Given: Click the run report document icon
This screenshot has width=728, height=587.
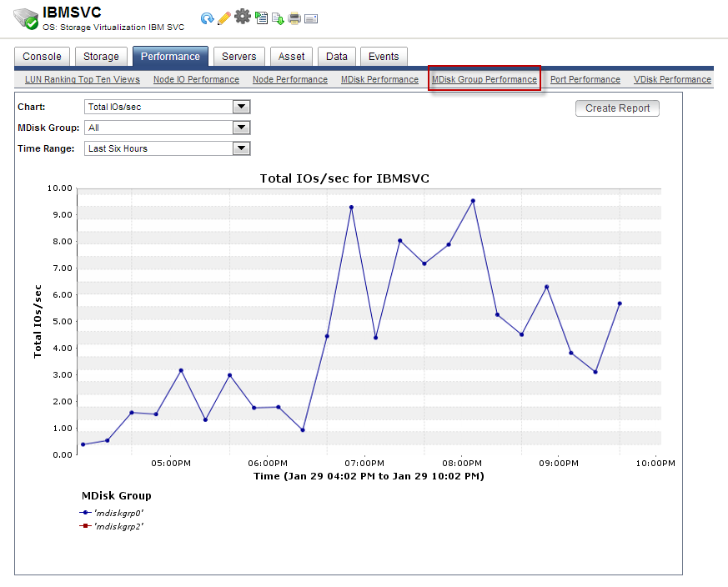Looking at the screenshot, I should click(260, 18).
